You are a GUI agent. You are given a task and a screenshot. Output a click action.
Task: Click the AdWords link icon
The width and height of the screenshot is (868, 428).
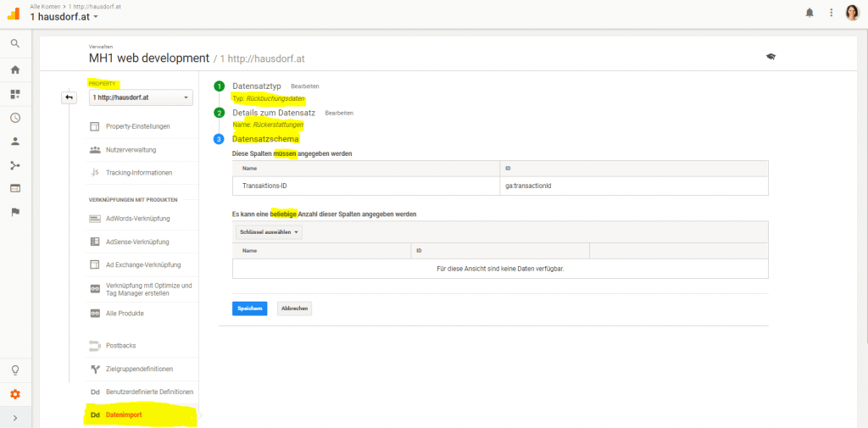click(95, 218)
